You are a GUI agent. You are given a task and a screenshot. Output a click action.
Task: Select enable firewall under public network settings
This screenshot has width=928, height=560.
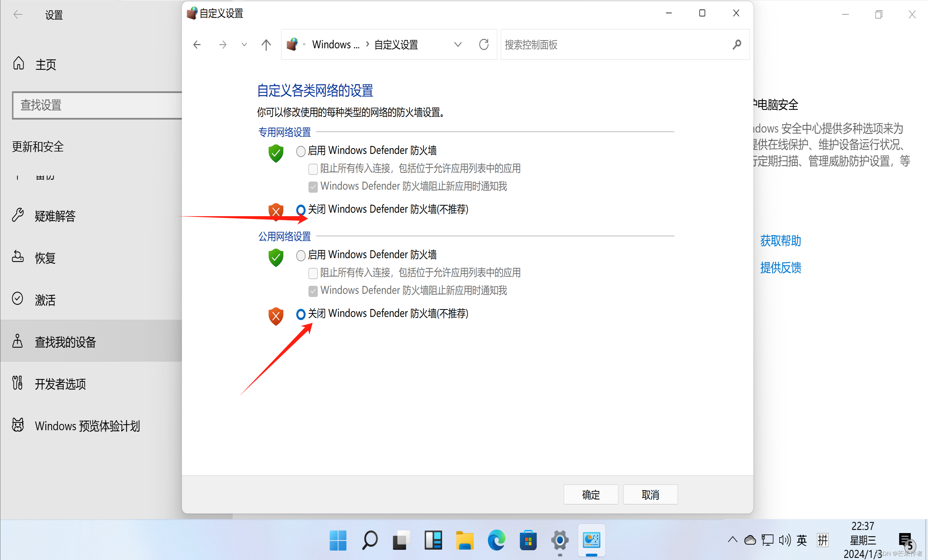[x=301, y=256]
